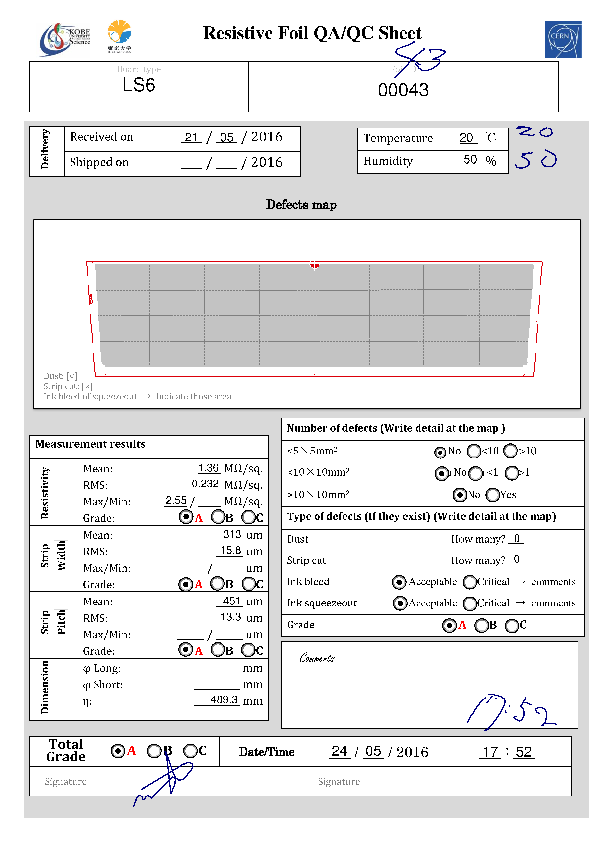Click the Dust How many value

tap(516, 539)
